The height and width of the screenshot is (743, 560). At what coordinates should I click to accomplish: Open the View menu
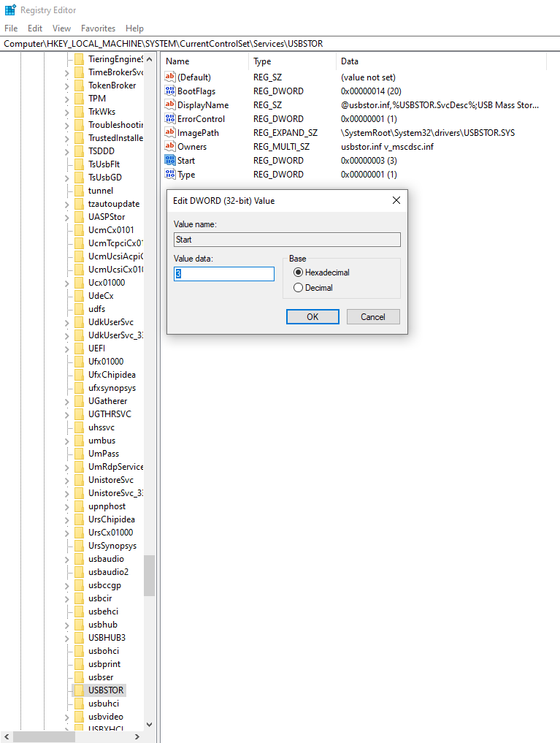61,28
